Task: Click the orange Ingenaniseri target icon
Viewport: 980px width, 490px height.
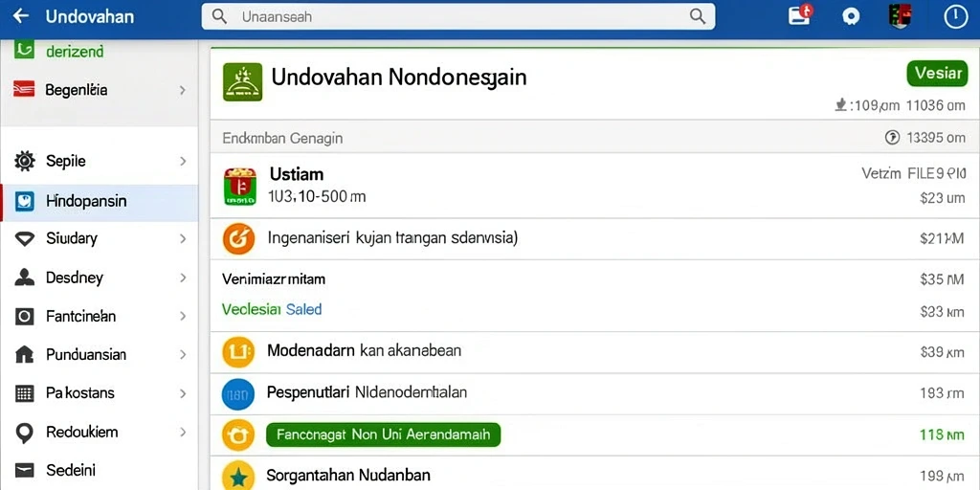Action: pos(238,238)
